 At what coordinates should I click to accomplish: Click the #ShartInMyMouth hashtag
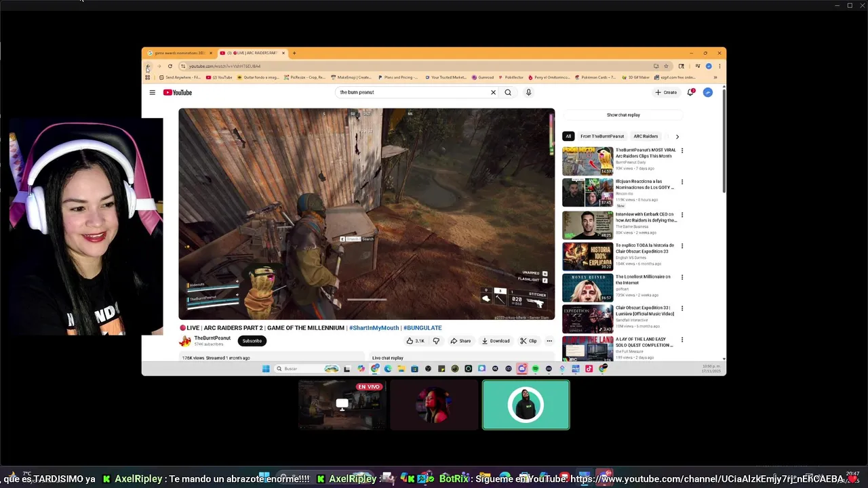click(374, 328)
